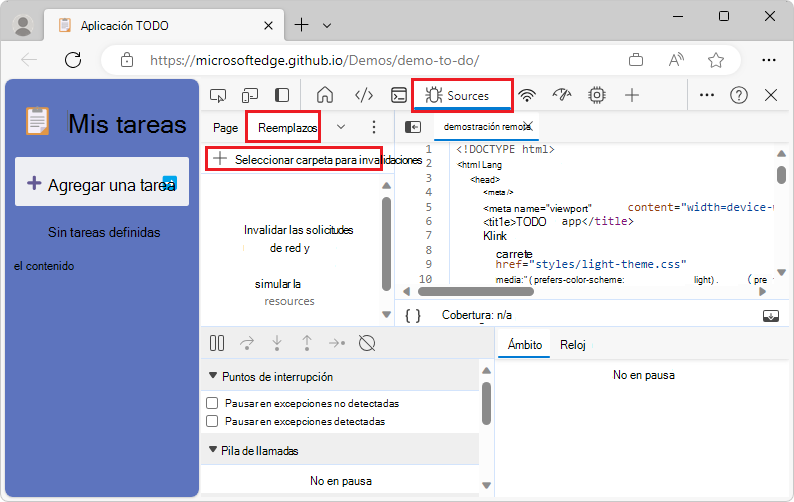Click the Inspect element icon
This screenshot has height=502, width=794.
[x=218, y=96]
